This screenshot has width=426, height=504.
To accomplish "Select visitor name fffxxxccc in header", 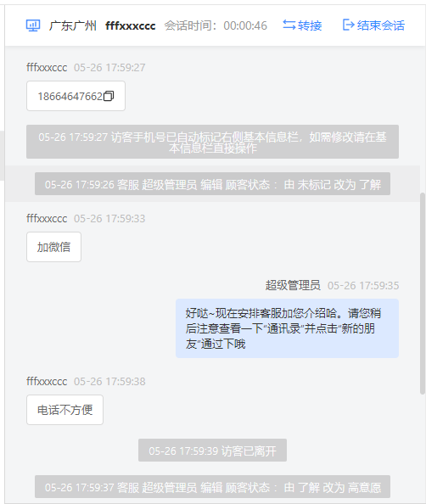I will [x=130, y=25].
